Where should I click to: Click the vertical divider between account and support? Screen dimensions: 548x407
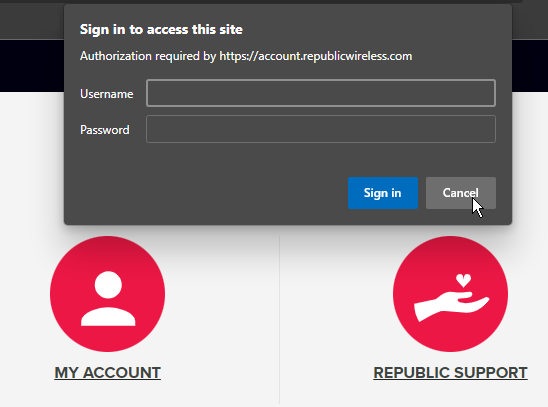click(x=280, y=320)
